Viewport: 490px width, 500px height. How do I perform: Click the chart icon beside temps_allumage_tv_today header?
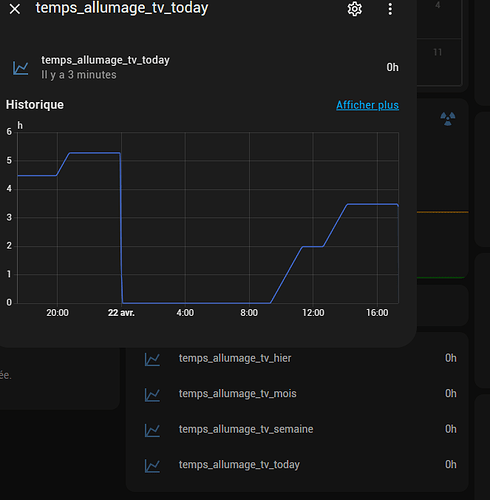(21, 68)
